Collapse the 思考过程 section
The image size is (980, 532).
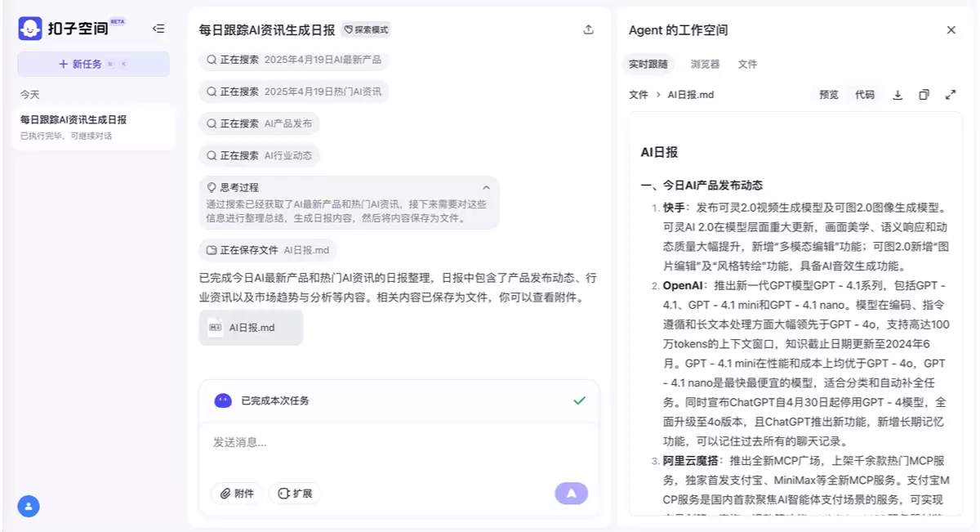[x=487, y=187]
